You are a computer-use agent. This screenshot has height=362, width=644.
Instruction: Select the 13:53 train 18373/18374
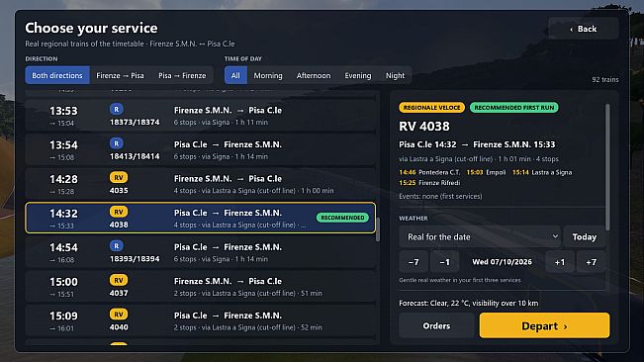coord(201,116)
